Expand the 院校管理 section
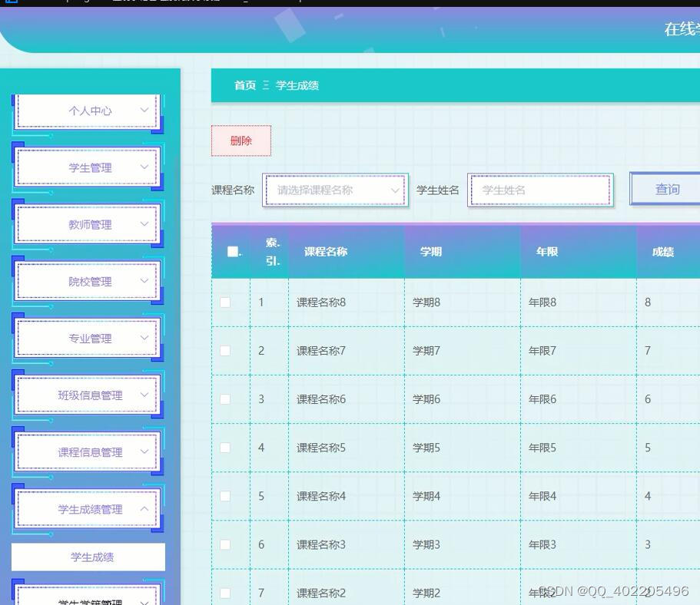This screenshot has height=605, width=700. click(86, 281)
